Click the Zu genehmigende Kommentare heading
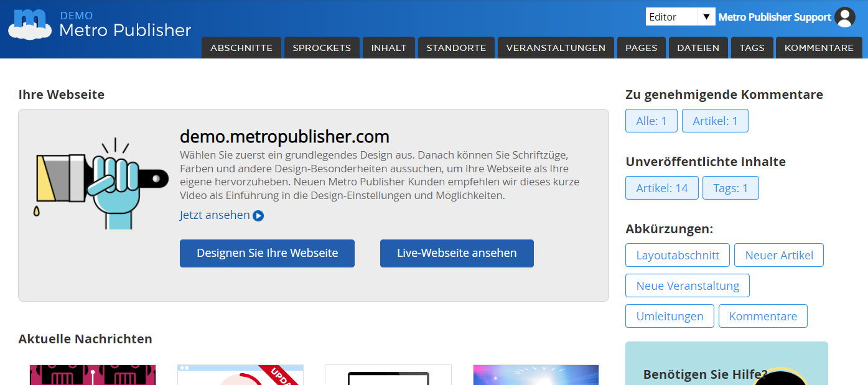The height and width of the screenshot is (385, 868). [x=724, y=95]
